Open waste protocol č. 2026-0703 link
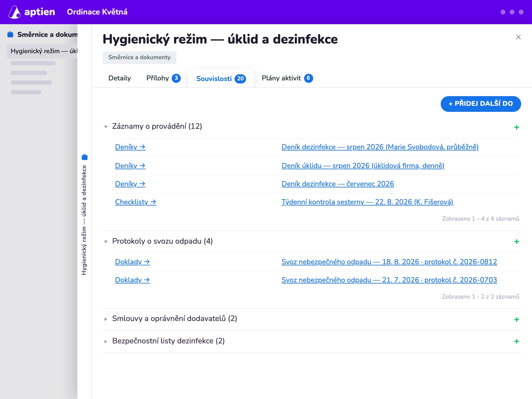Viewport: 532px width, 399px height. pos(389,280)
